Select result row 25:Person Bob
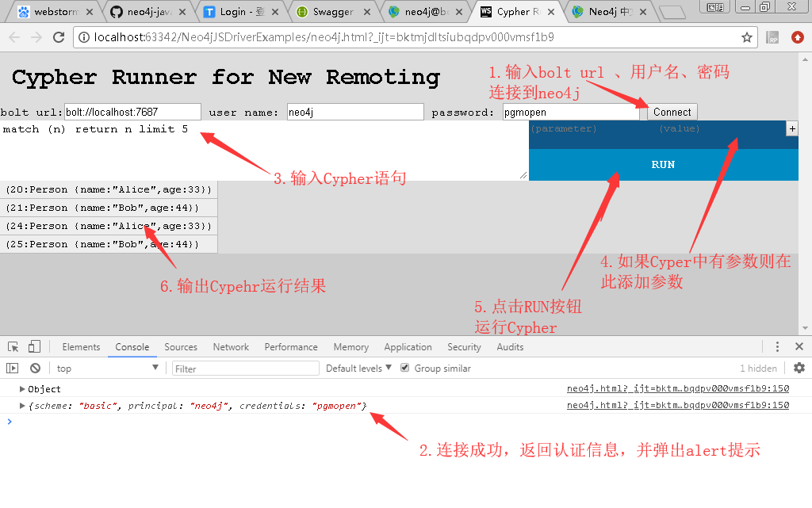The width and height of the screenshot is (812, 508). click(109, 244)
